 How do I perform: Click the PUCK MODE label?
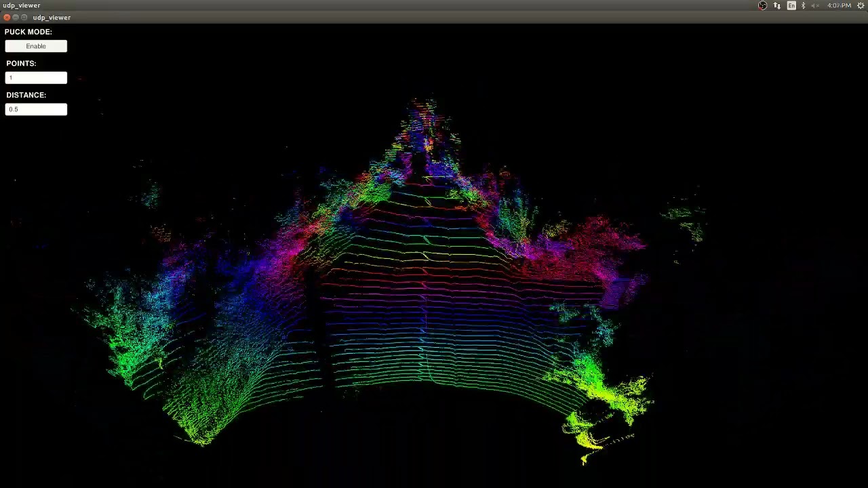28,32
